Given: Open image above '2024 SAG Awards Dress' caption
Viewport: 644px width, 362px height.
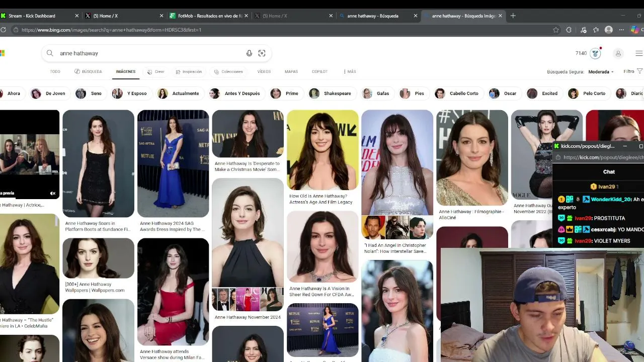Looking at the screenshot, I should 173,163.
